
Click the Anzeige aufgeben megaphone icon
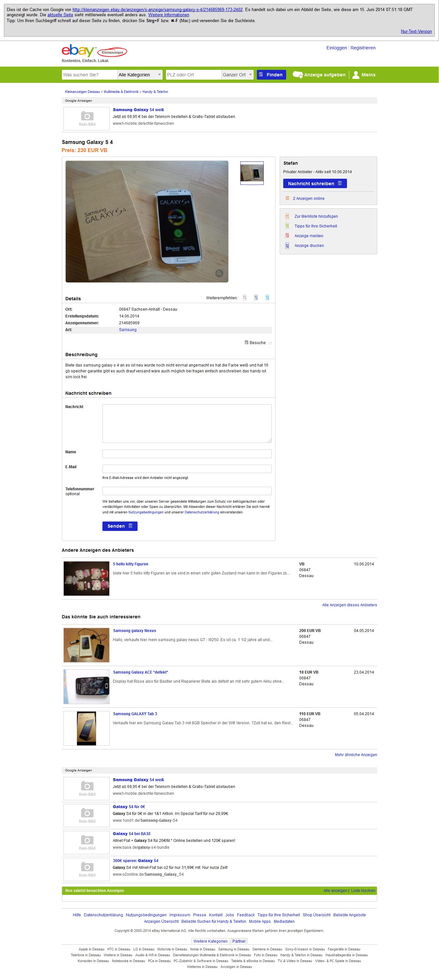click(297, 75)
